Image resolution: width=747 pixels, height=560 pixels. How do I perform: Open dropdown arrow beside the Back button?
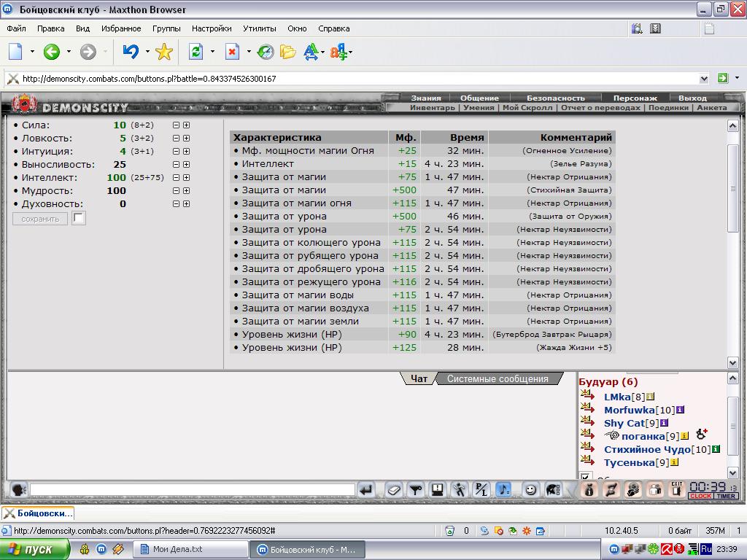69,52
